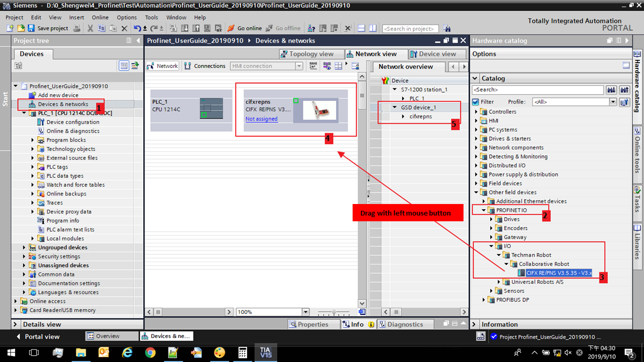Click the Delete X icon in main toolbar
The height and width of the screenshot is (362, 644).
tap(124, 28)
